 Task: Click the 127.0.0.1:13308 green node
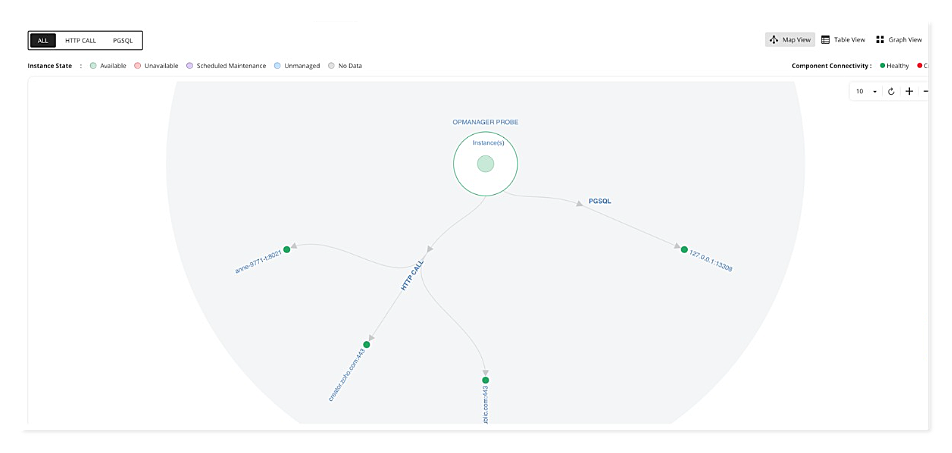pos(684,250)
